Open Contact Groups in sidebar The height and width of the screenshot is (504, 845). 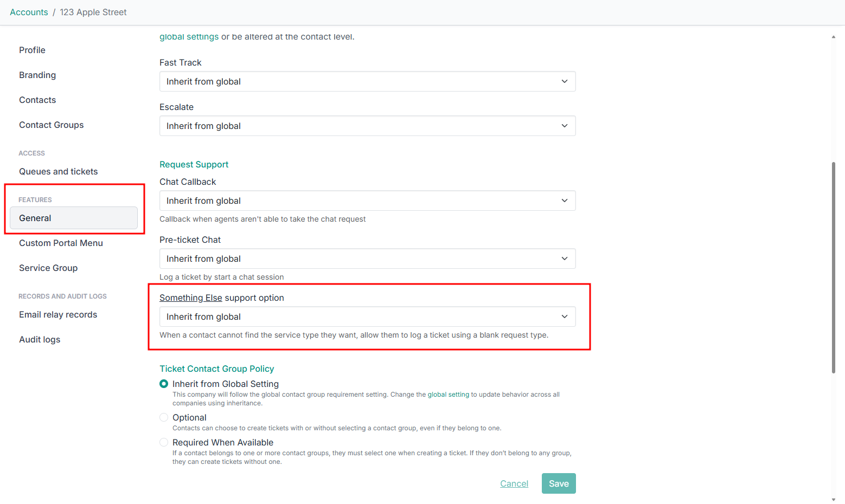(x=51, y=125)
